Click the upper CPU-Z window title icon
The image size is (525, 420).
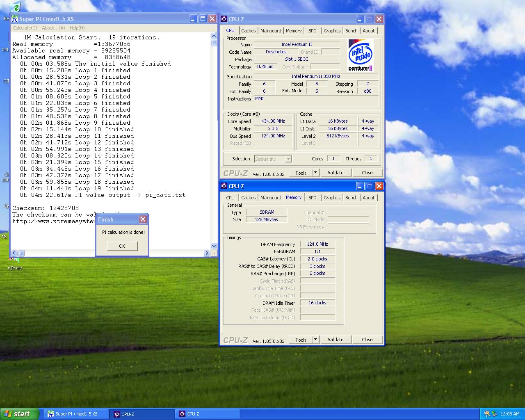224,19
